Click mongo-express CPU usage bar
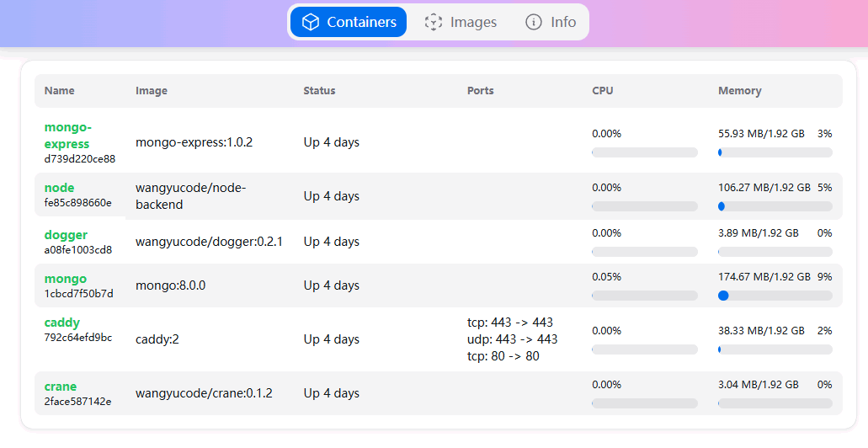Viewport: 868px width, 448px height. pyautogui.click(x=645, y=152)
